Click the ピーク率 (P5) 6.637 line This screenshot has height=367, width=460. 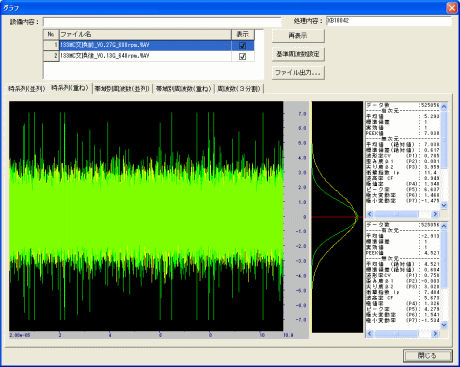pyautogui.click(x=403, y=189)
